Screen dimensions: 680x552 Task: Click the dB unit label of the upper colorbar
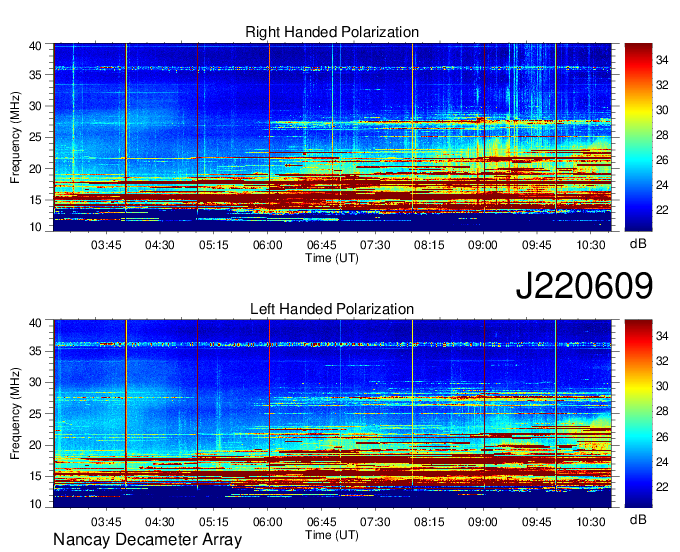[x=638, y=244]
